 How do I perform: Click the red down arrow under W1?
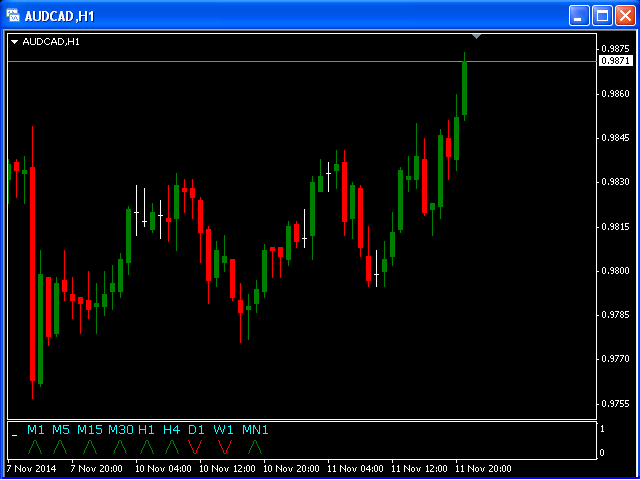(x=224, y=446)
